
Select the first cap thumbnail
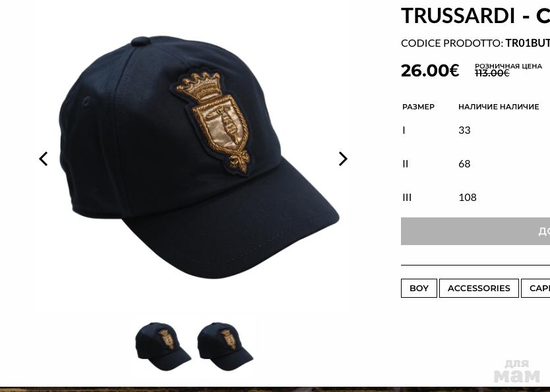pyautogui.click(x=163, y=346)
